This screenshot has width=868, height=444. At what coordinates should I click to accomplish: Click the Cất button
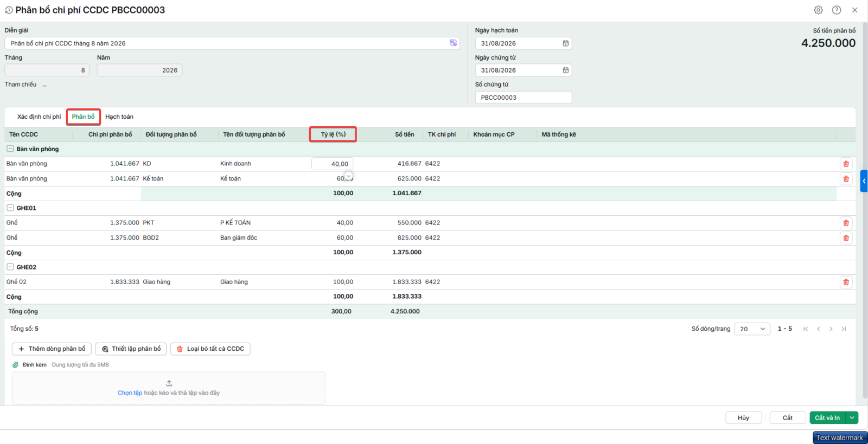click(x=788, y=417)
